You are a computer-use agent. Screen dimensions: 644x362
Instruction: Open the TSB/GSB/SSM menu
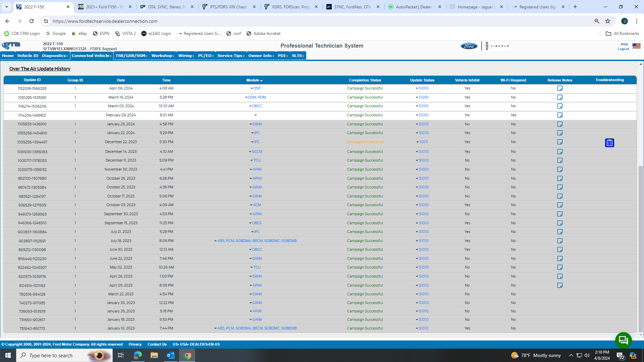[x=131, y=56]
